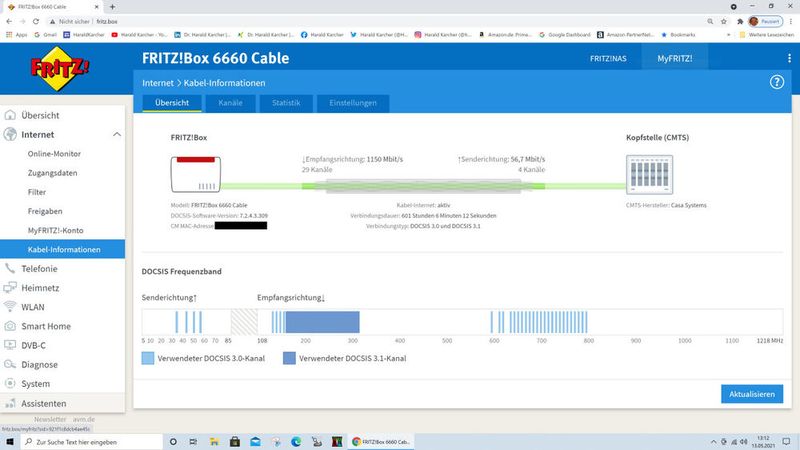
Task: Click the Telefonie phone icon
Action: (x=10, y=268)
